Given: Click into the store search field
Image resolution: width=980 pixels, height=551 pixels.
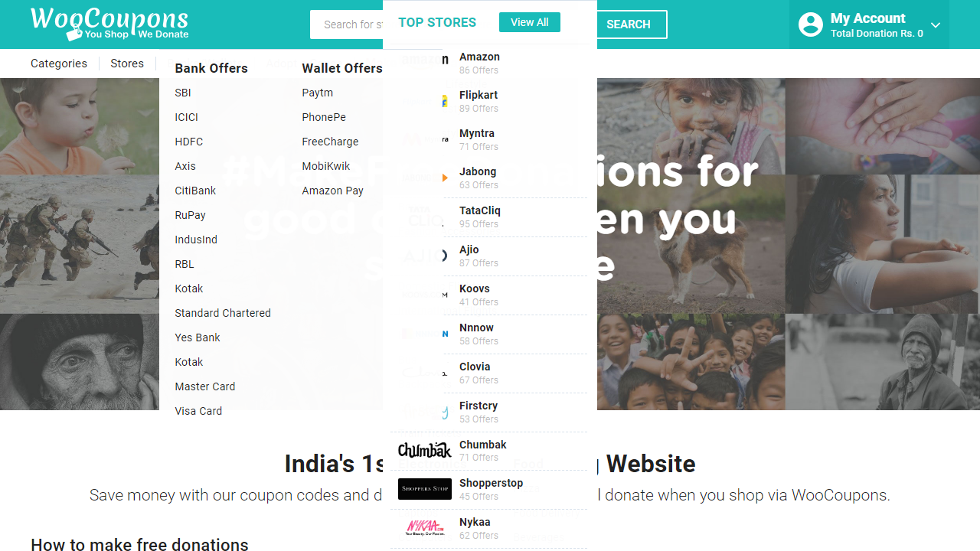Looking at the screenshot, I should 348,24.
